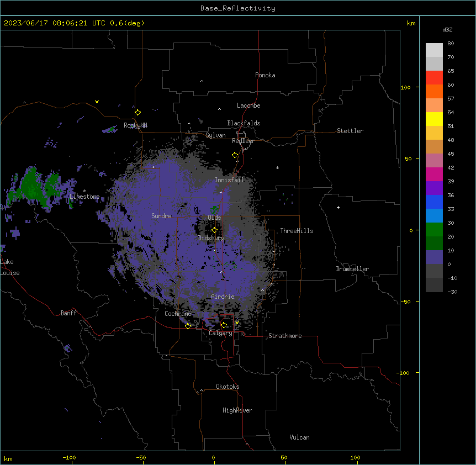476x465 pixels.
Task: Click the yellow V marker northeast of Calgary
Action: (237, 323)
